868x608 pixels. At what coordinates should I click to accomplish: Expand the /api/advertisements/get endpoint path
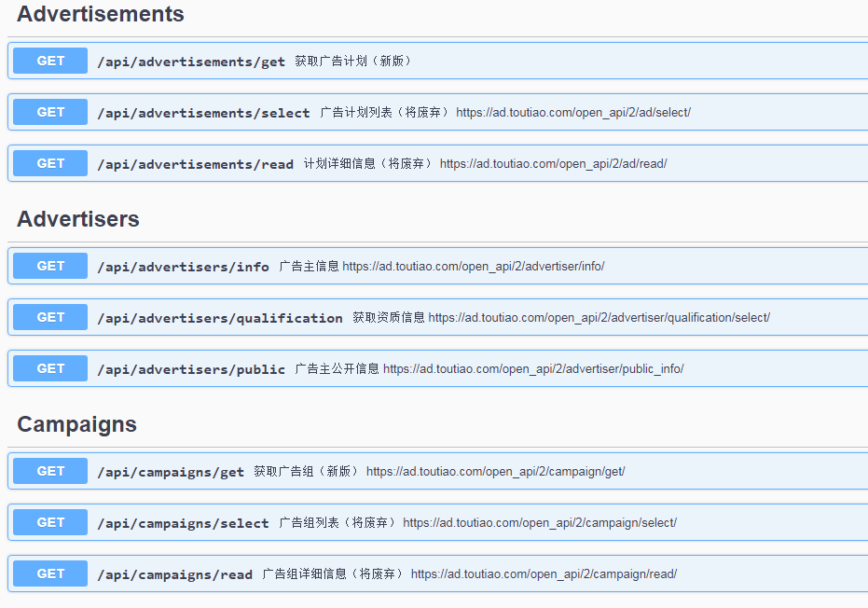pyautogui.click(x=191, y=62)
